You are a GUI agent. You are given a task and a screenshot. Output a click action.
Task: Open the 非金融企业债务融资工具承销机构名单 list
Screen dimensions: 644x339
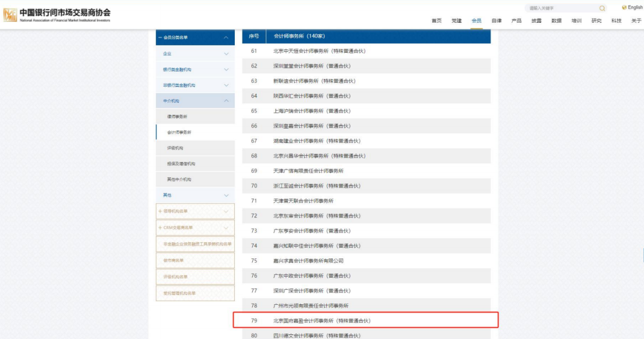point(196,244)
